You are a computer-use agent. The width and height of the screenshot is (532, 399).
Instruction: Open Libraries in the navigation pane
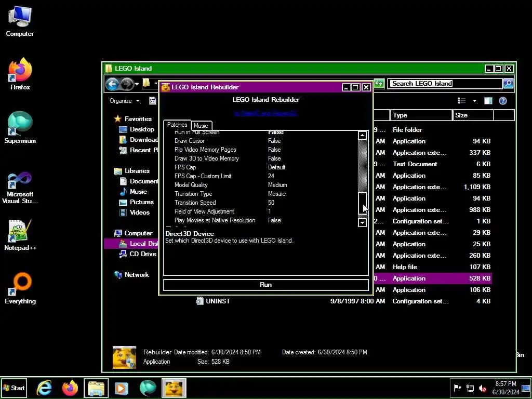click(132, 170)
